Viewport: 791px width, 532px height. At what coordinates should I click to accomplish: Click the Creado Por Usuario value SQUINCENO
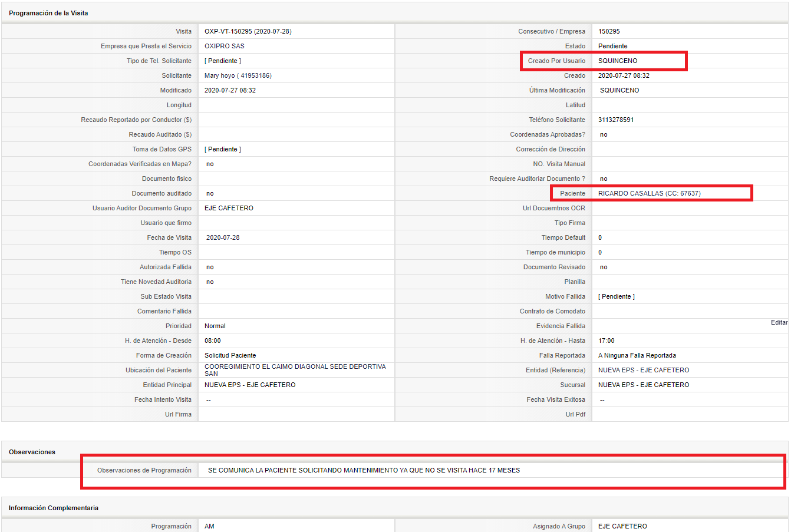(x=618, y=61)
